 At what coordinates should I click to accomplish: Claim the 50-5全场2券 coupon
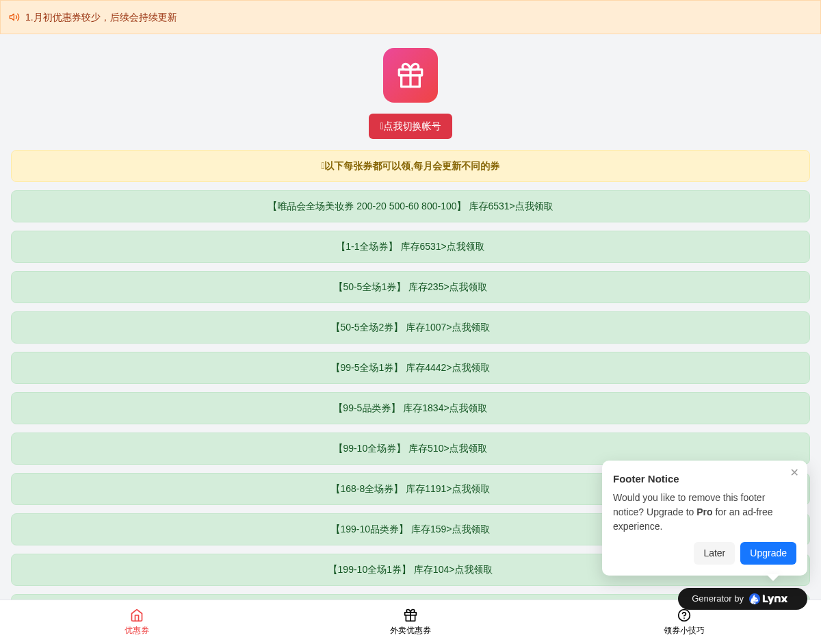(410, 327)
